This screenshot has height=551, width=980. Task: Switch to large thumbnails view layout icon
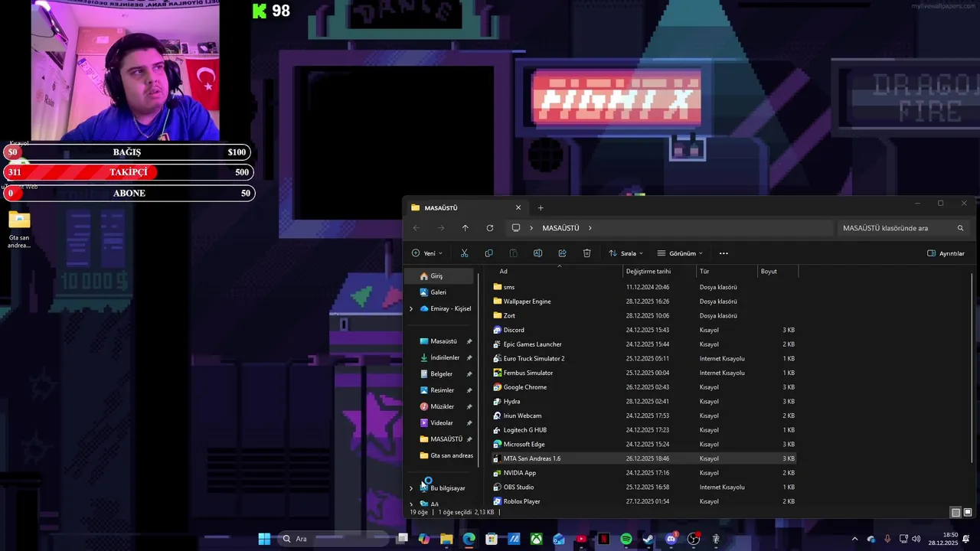coord(968,512)
